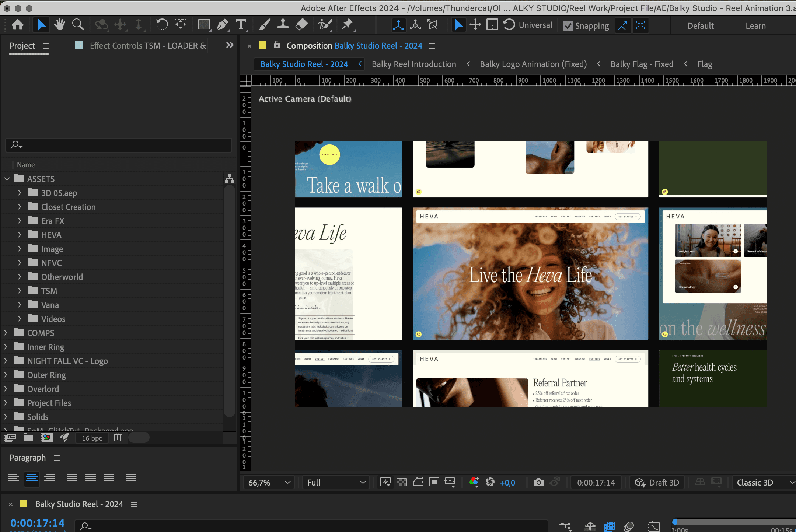
Task: Expand the COMPS folder
Action: (x=6, y=333)
